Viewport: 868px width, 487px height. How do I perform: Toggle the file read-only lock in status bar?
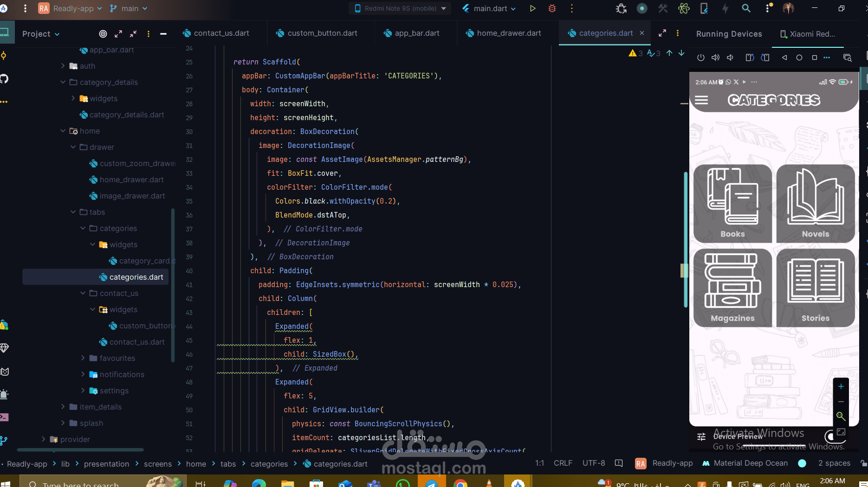click(863, 463)
